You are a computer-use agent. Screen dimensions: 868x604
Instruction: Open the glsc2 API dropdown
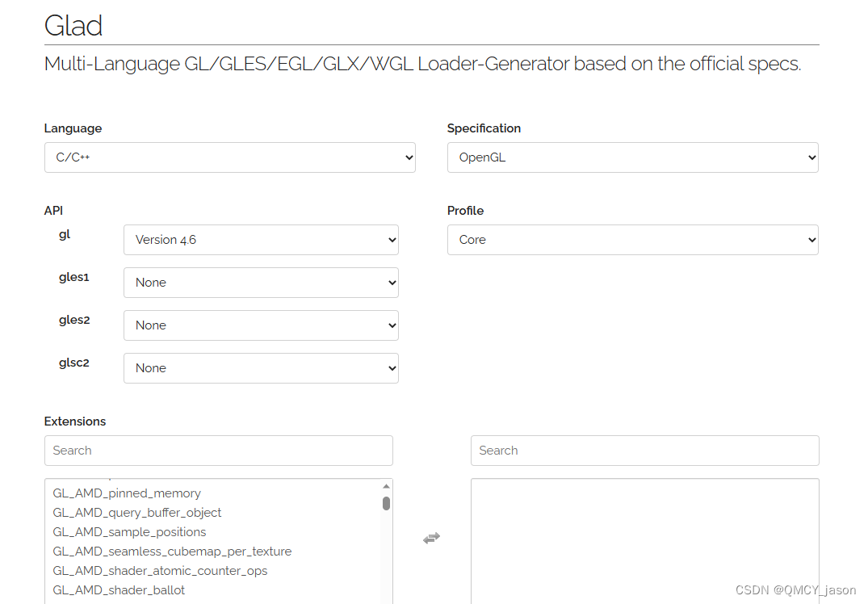261,368
